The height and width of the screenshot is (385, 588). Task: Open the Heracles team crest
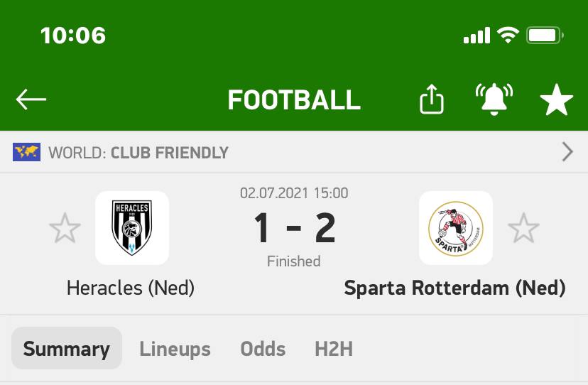coord(132,228)
